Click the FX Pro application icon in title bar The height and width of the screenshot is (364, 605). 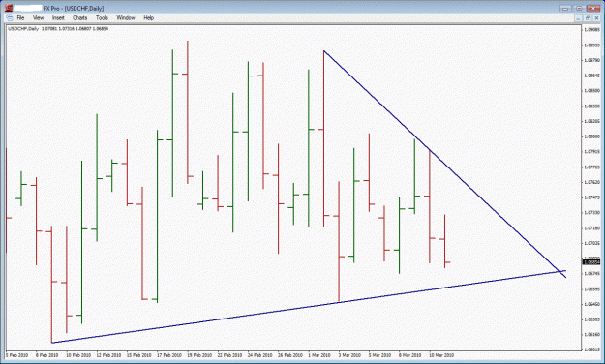[8, 8]
